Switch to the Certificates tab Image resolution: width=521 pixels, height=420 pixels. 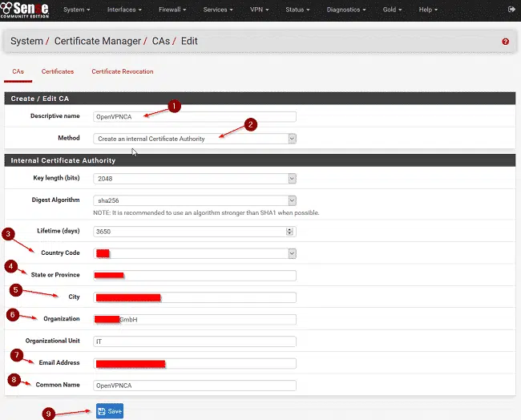(58, 71)
